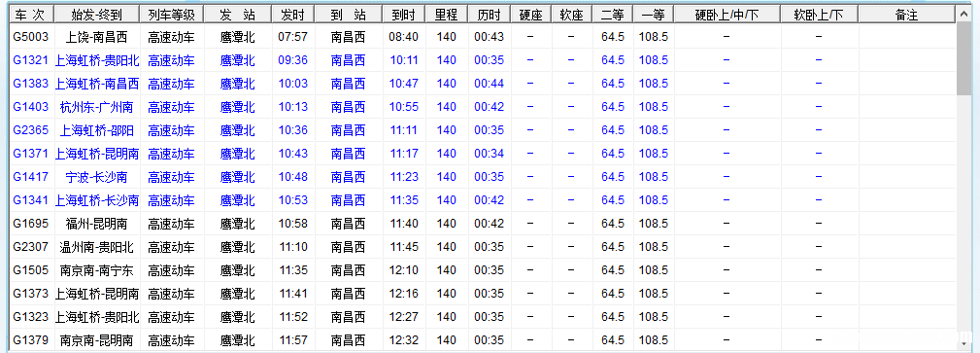The height and width of the screenshot is (353, 980).
Task: Click route 南京南-昆明南
Action: click(x=97, y=340)
